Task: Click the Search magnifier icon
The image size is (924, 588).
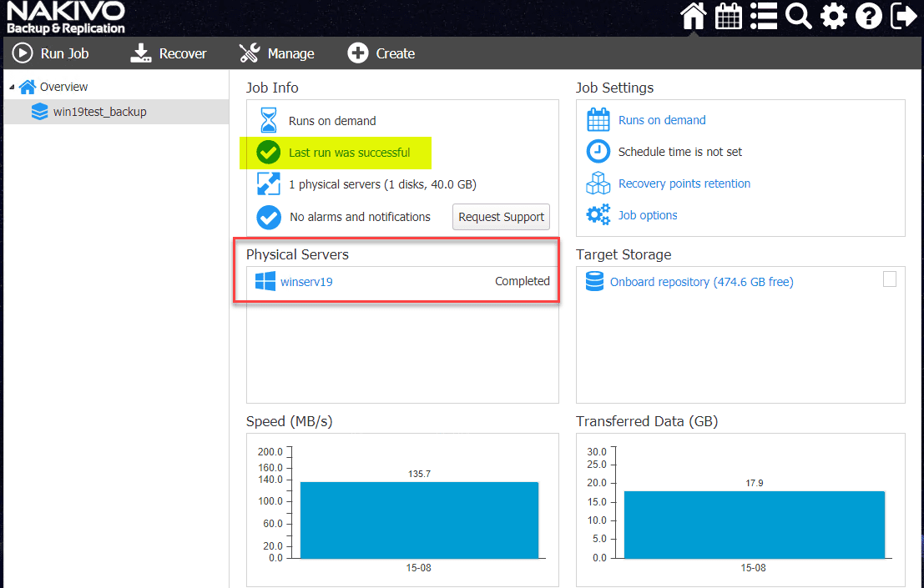Action: 798,16
